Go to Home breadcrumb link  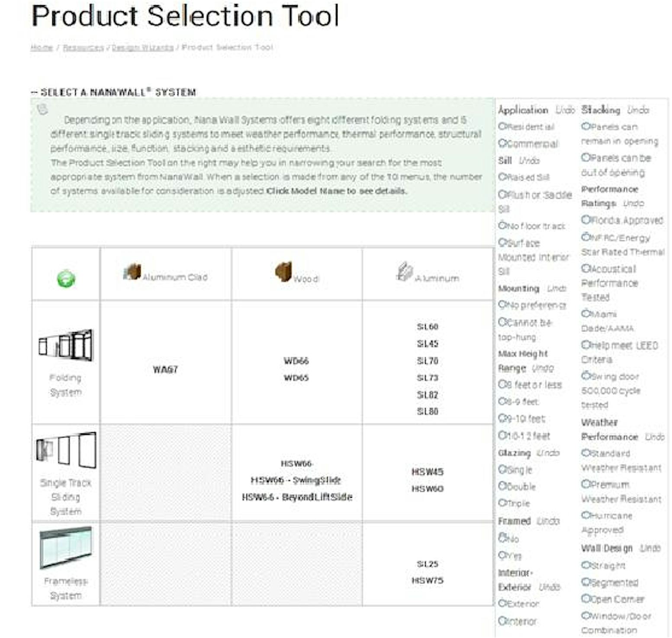pyautogui.click(x=42, y=48)
